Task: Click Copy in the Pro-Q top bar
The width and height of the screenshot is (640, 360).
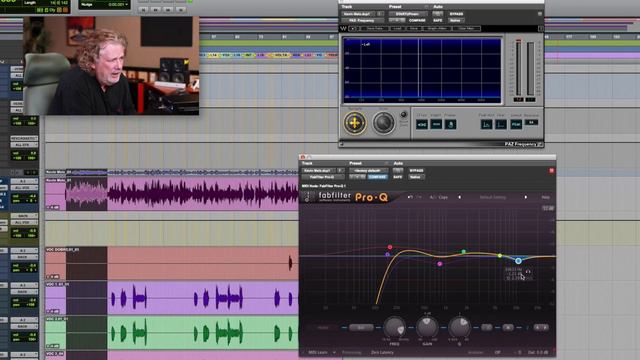Action: [x=443, y=198]
